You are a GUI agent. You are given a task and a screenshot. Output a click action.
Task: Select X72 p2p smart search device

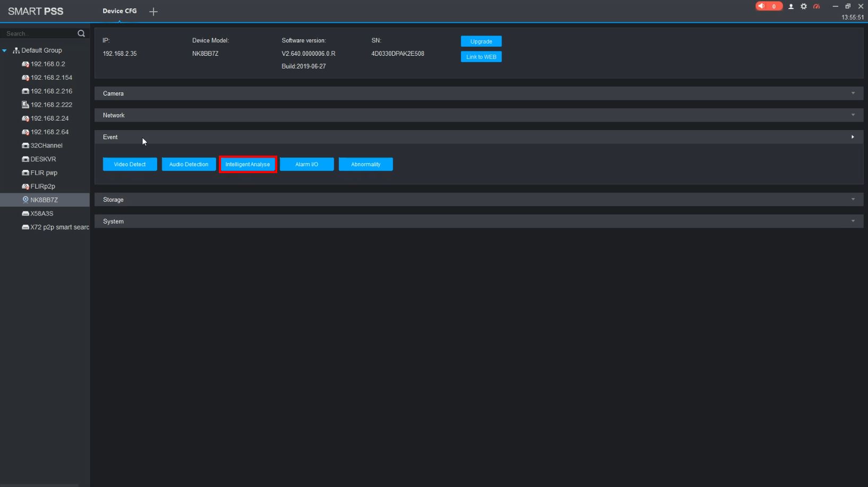[59, 227]
